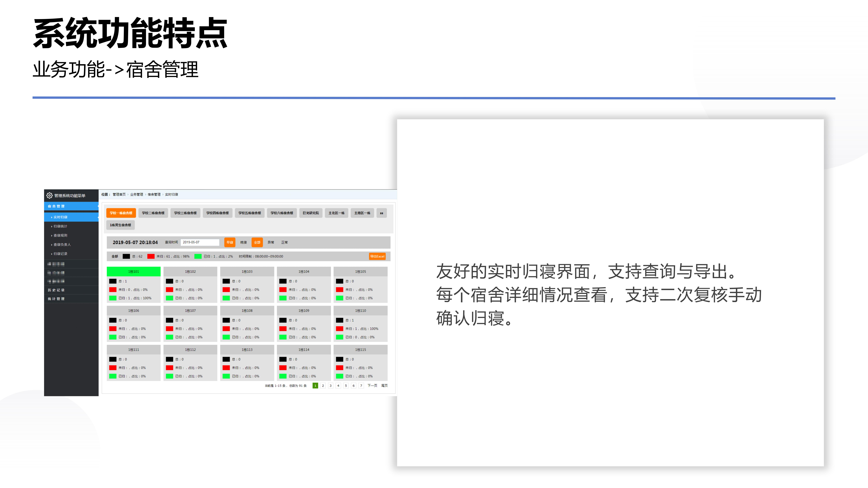Select 实时归寝 in the sidebar
The width and height of the screenshot is (868, 488).
click(71, 217)
